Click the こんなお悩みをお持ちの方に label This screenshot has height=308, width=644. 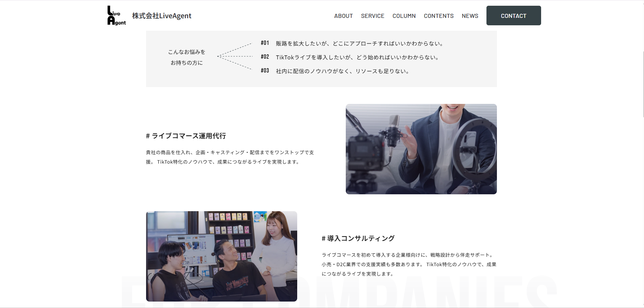click(x=187, y=58)
